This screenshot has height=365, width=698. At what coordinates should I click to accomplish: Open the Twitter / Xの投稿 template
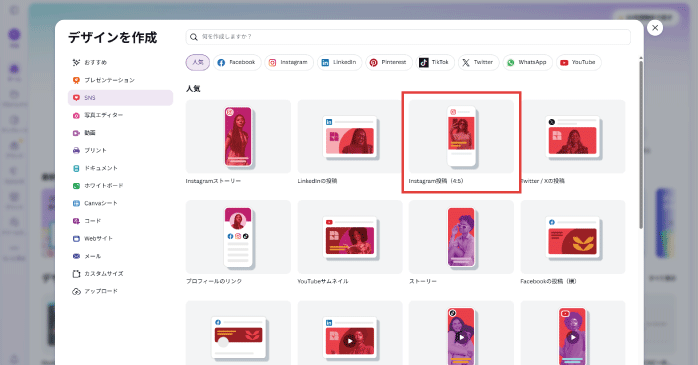[573, 142]
